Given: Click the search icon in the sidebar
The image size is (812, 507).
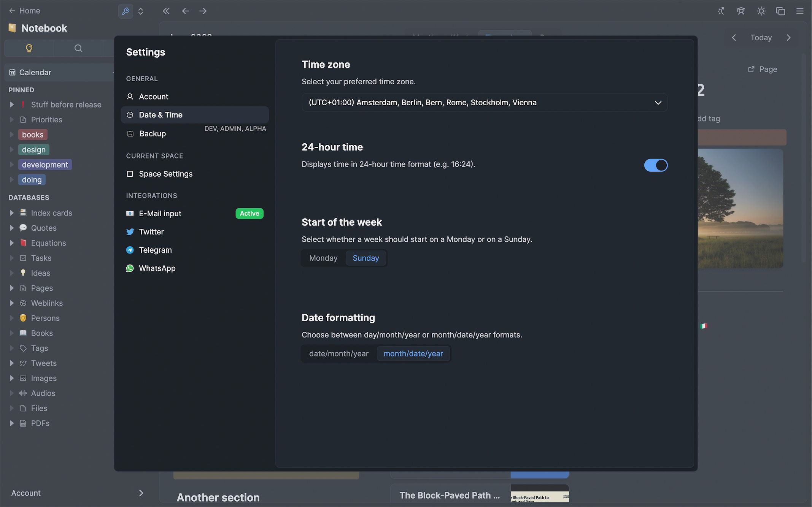Looking at the screenshot, I should point(78,48).
